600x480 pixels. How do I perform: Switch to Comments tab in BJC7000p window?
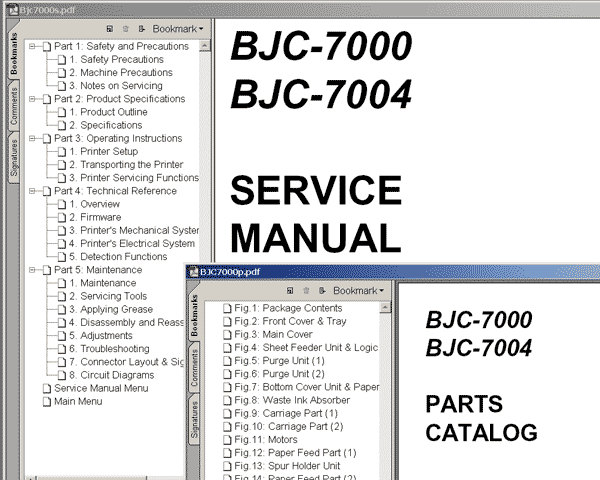pos(194,368)
